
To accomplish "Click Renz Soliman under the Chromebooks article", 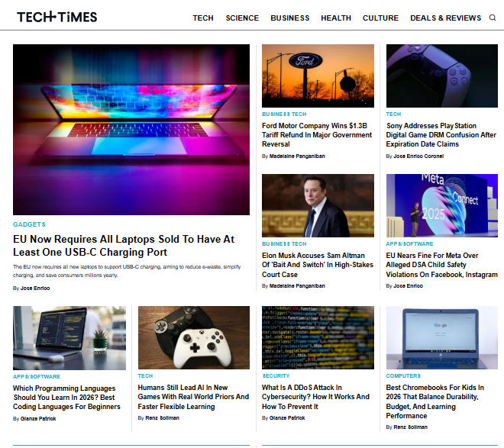I will coord(410,427).
